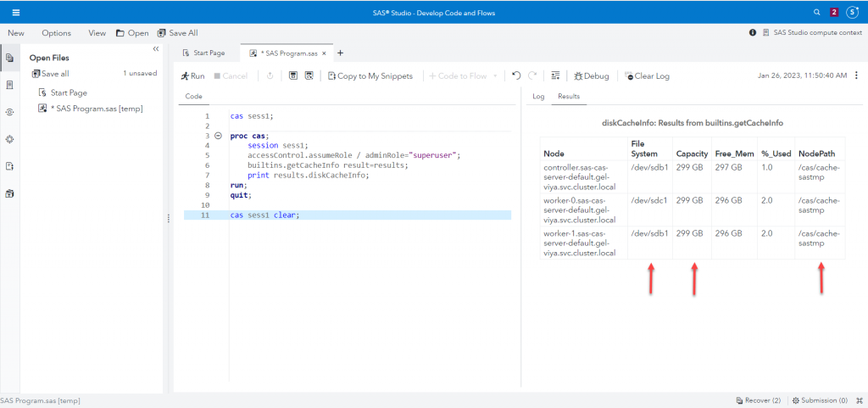868x408 pixels.
Task: Clear the log output
Action: [647, 75]
